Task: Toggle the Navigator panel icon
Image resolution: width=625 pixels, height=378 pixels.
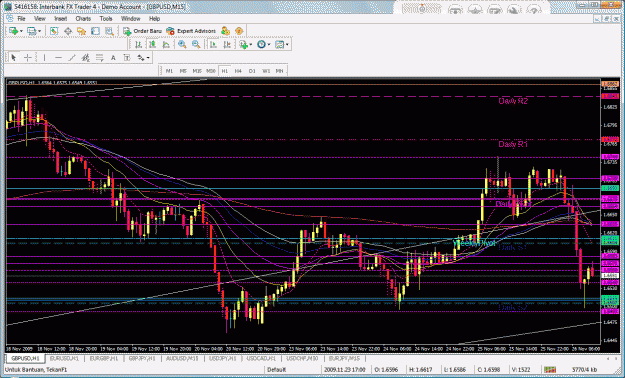Action: (82, 31)
